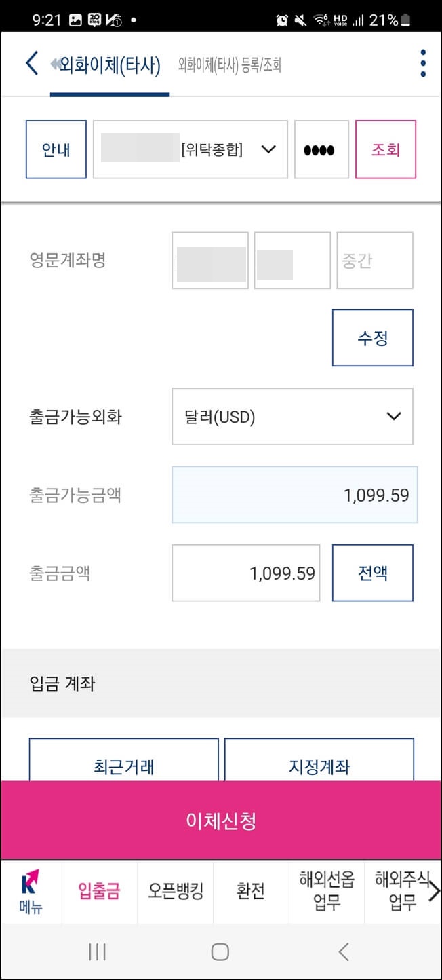Open the 달러(USD) currency dropdown

click(292, 417)
